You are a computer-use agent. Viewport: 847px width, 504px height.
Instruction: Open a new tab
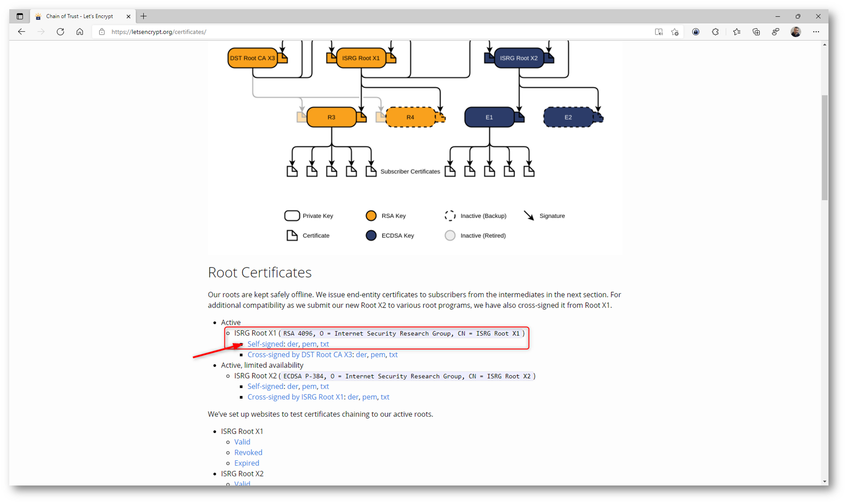[144, 16]
